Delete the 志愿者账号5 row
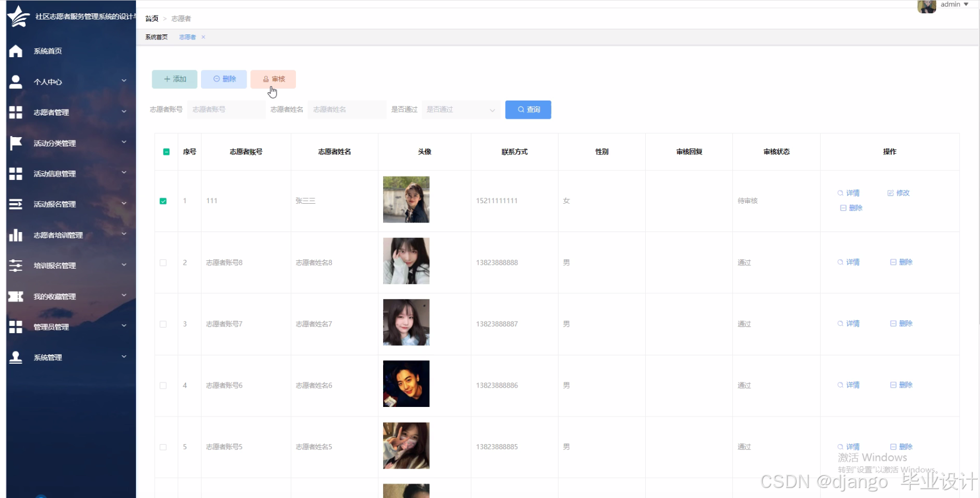Screen dimensions: 980x498 (901, 447)
